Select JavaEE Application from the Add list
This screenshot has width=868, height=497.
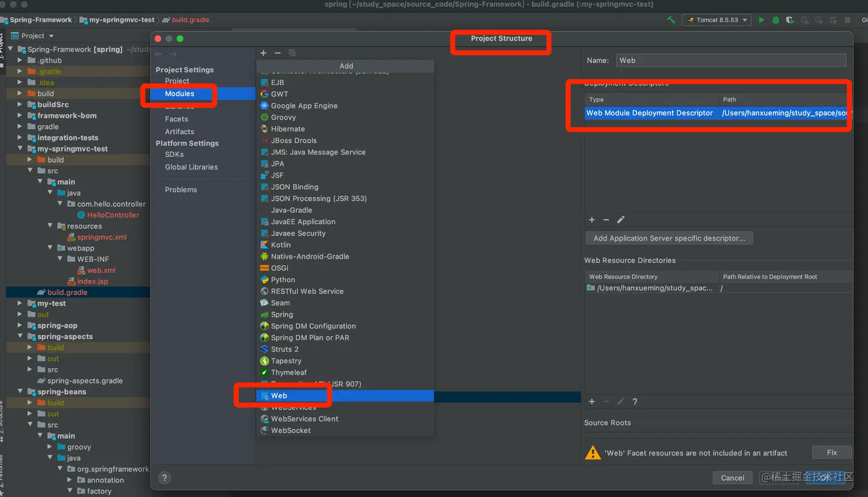tap(345, 222)
